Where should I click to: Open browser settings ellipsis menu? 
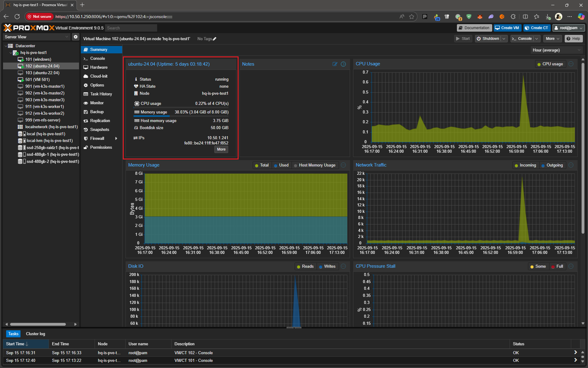pos(570,17)
